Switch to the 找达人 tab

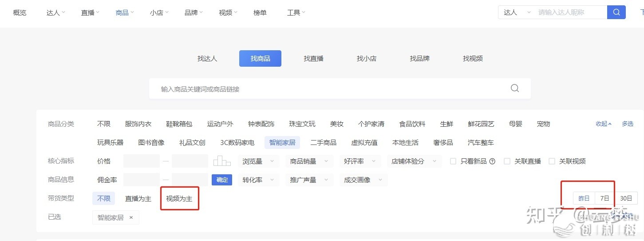[x=207, y=58]
